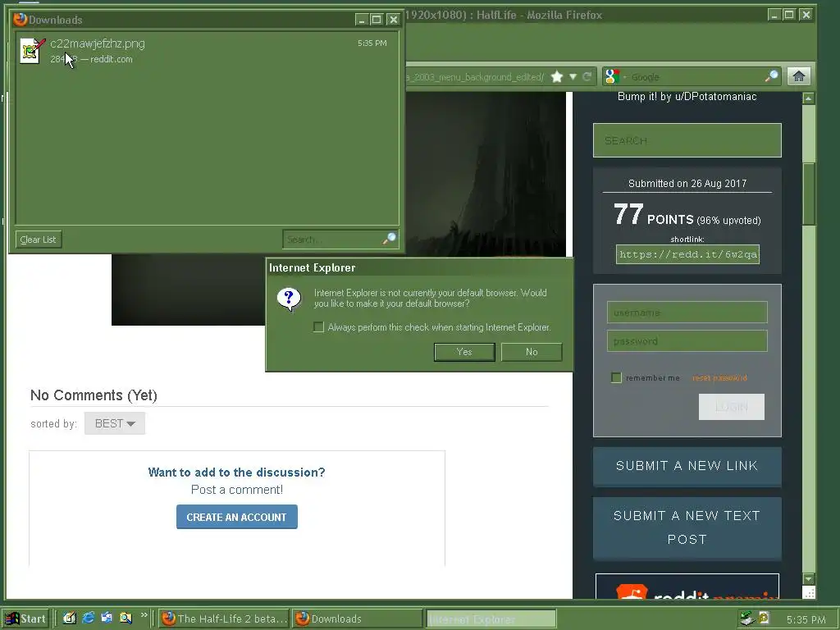The image size is (840, 630).
Task: Click reddit premium banner
Action: coord(687,587)
